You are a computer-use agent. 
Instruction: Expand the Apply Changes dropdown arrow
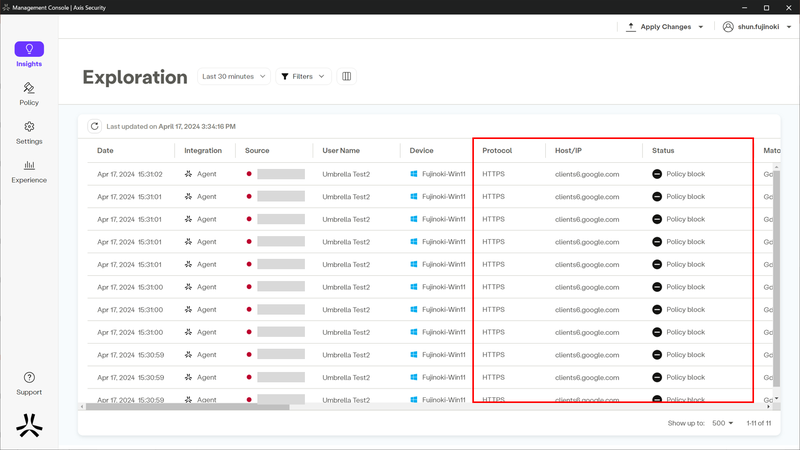pyautogui.click(x=701, y=27)
